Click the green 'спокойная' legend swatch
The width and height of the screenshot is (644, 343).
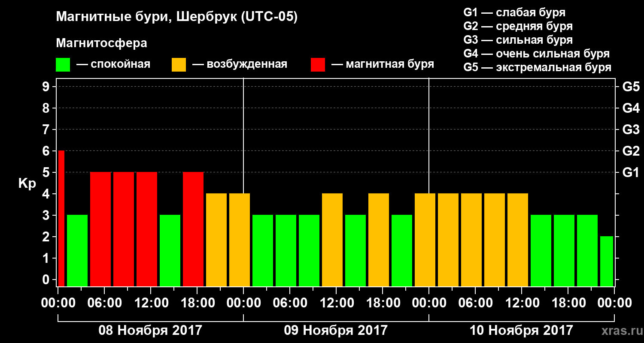point(63,65)
